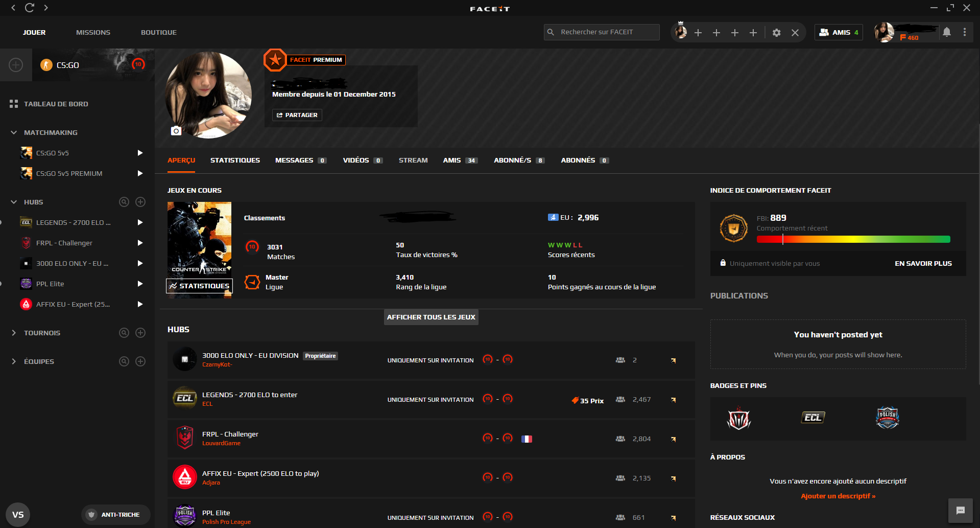Click the Polish Pro League link
The height and width of the screenshot is (528, 980).
pyautogui.click(x=226, y=522)
